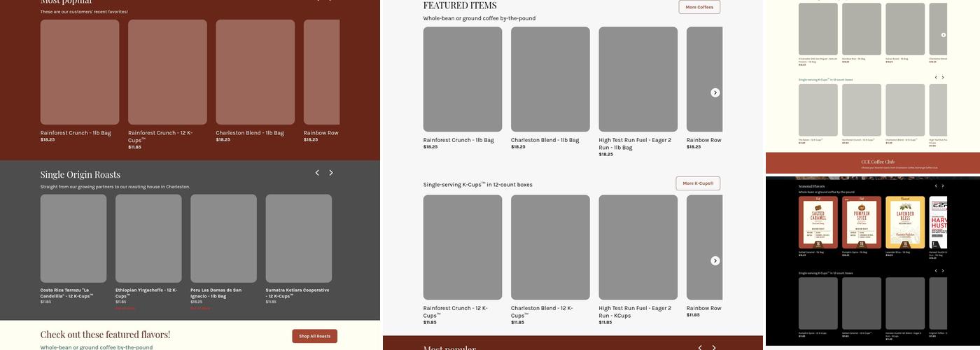Click previous arrow in Single Origin Roasts

(317, 173)
